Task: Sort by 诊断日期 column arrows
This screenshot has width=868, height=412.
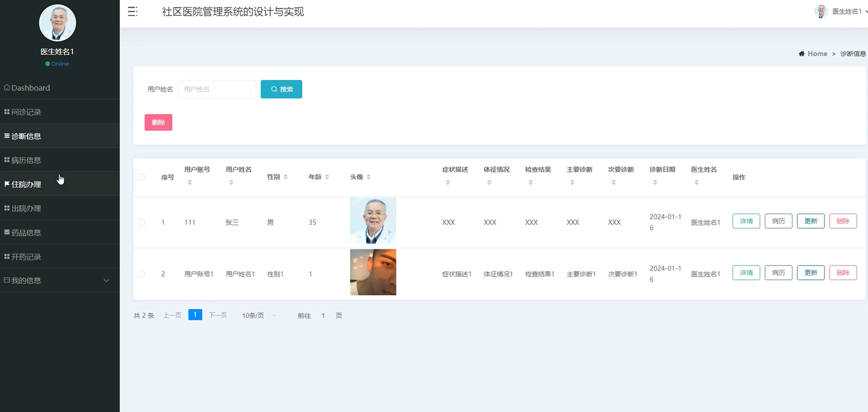Action: [x=655, y=182]
